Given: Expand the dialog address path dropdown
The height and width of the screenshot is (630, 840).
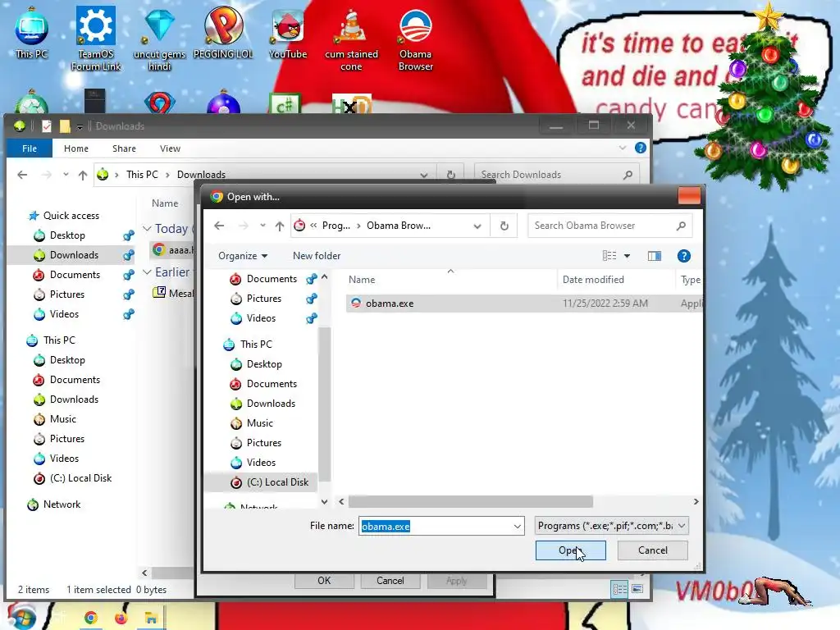Looking at the screenshot, I should [477, 226].
